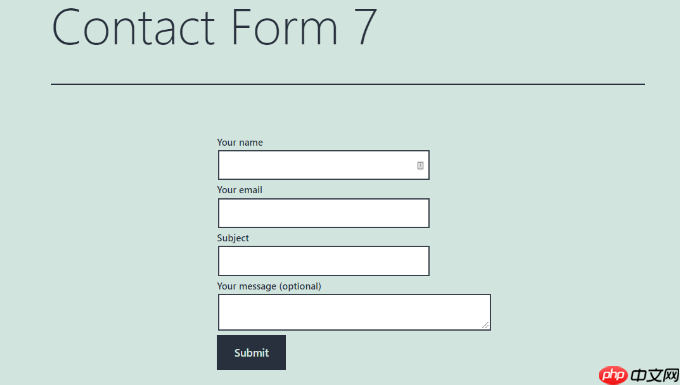Screen dimensions: 680x385
Task: Click the digit '7' in the heading
Action: [x=364, y=27]
